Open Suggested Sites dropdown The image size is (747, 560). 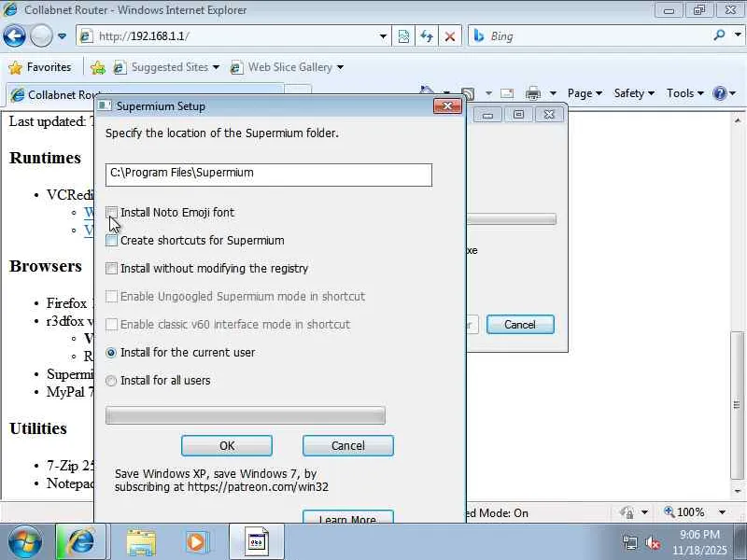tap(166, 67)
